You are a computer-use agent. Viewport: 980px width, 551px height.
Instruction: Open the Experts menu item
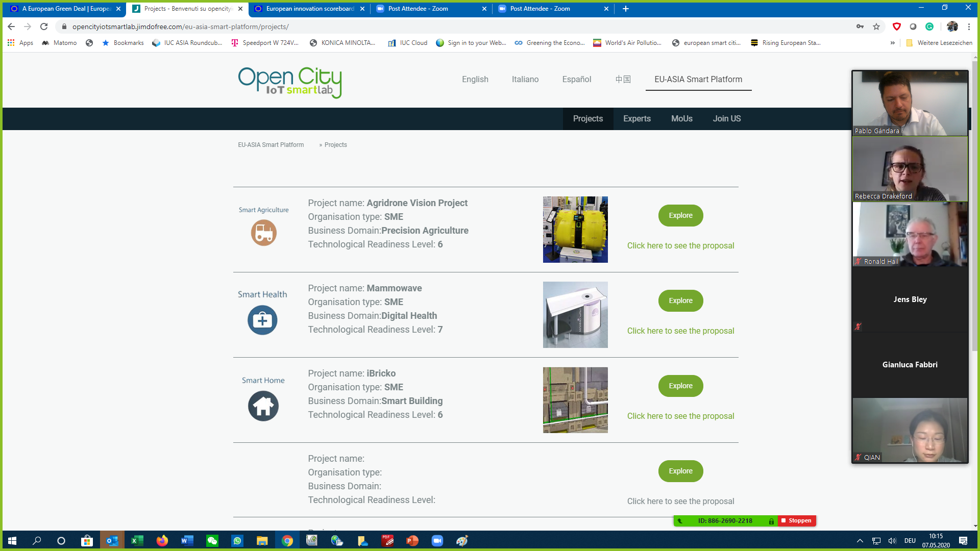[x=636, y=119]
